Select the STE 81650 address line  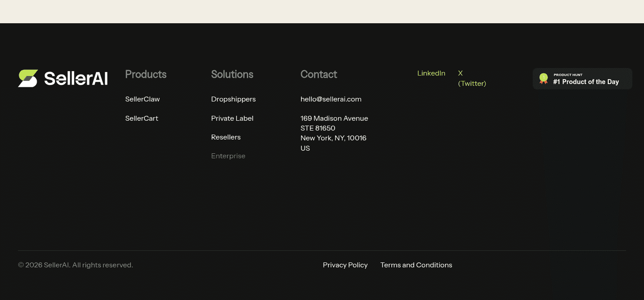tap(318, 128)
